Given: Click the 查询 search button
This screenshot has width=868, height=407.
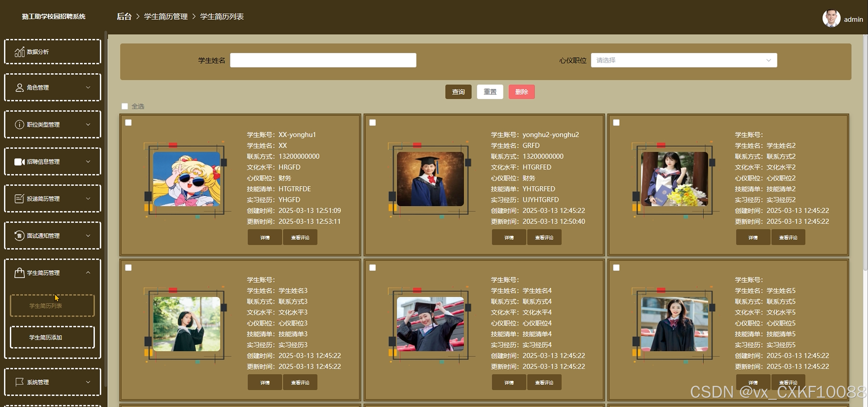Looking at the screenshot, I should click(458, 92).
